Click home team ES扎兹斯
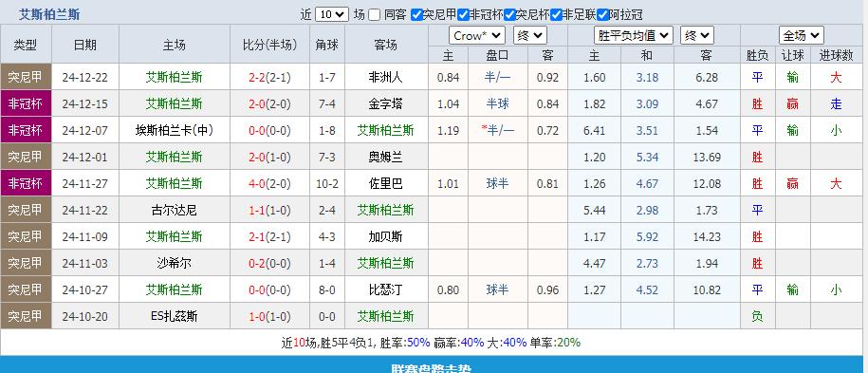868x373 pixels. pos(175,316)
